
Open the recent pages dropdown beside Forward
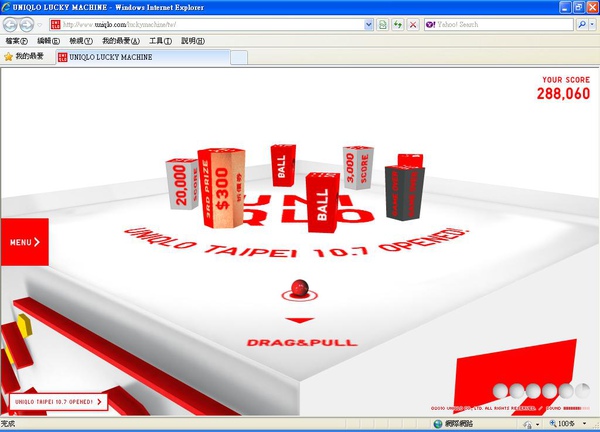coord(39,25)
